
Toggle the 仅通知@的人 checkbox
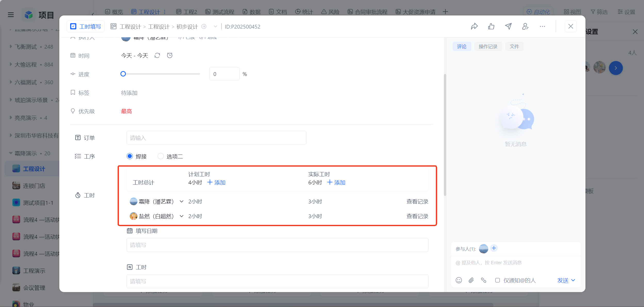498,280
